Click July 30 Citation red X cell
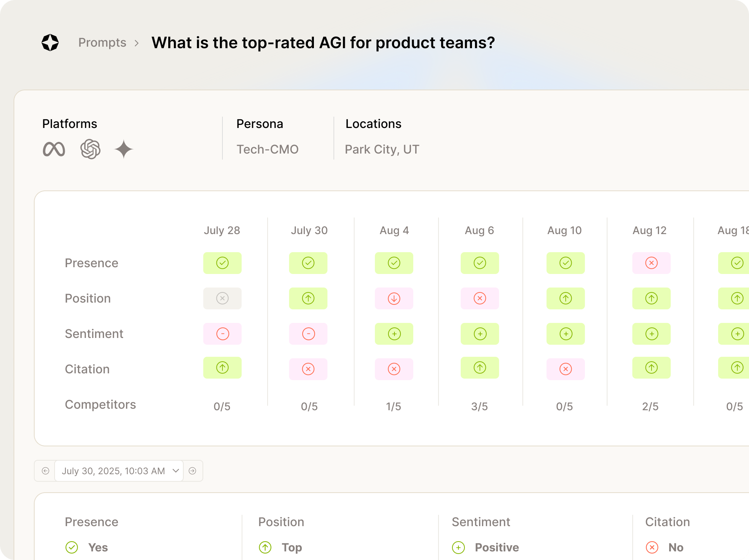The image size is (749, 560). click(x=308, y=369)
